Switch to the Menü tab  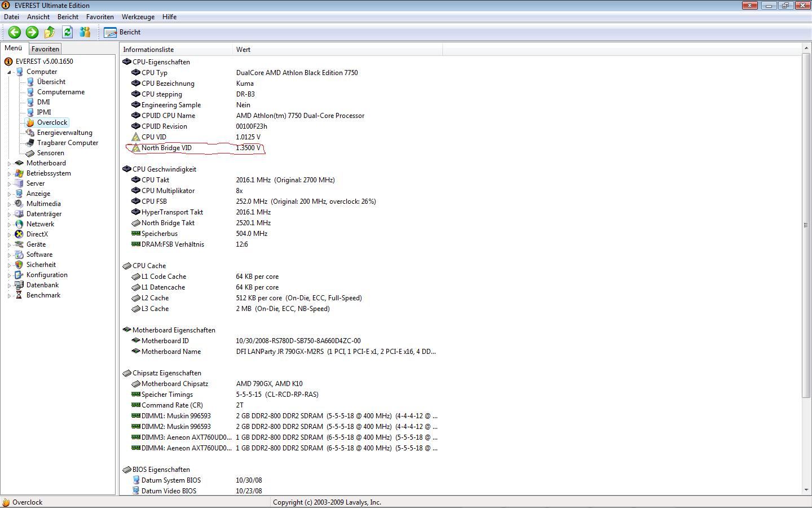[x=14, y=48]
